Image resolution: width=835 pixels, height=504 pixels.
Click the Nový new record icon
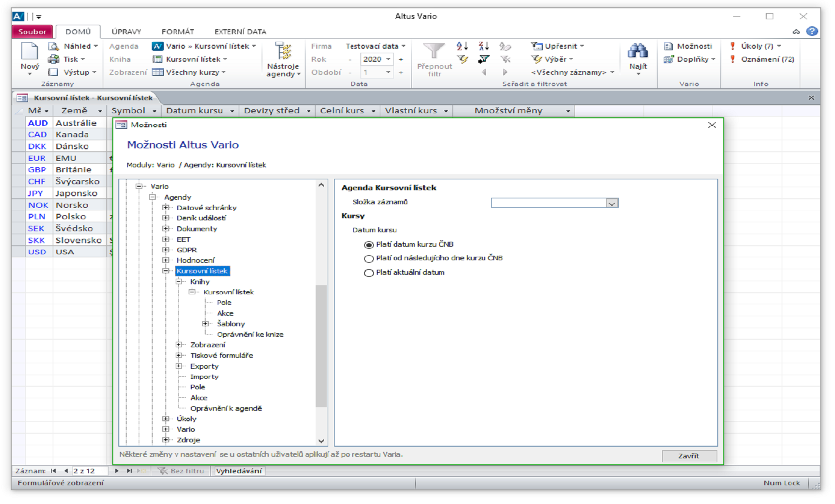(29, 51)
